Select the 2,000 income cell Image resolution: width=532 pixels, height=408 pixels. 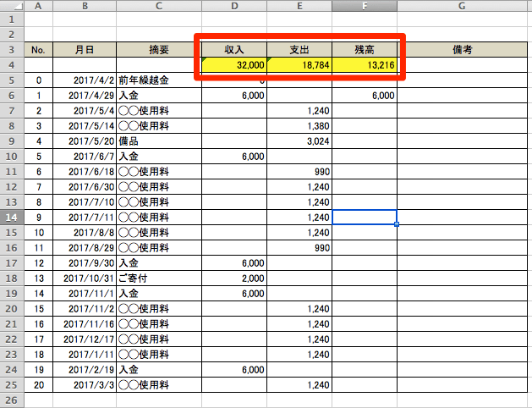point(235,278)
